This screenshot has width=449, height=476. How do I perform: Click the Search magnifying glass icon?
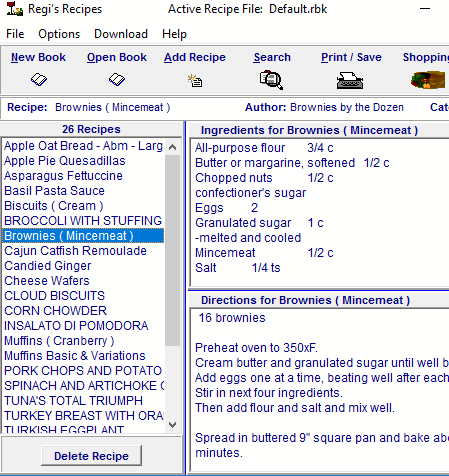click(272, 80)
